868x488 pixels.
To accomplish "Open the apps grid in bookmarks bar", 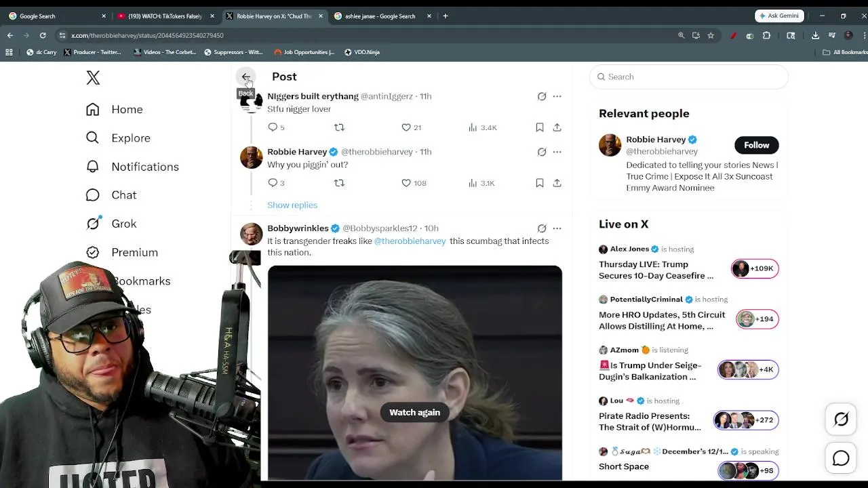I will click(x=9, y=52).
